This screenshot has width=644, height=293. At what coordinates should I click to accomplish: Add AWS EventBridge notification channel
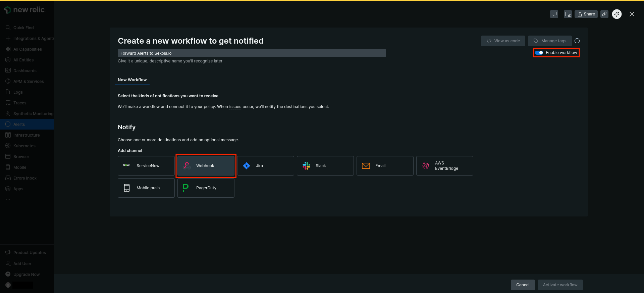(445, 166)
